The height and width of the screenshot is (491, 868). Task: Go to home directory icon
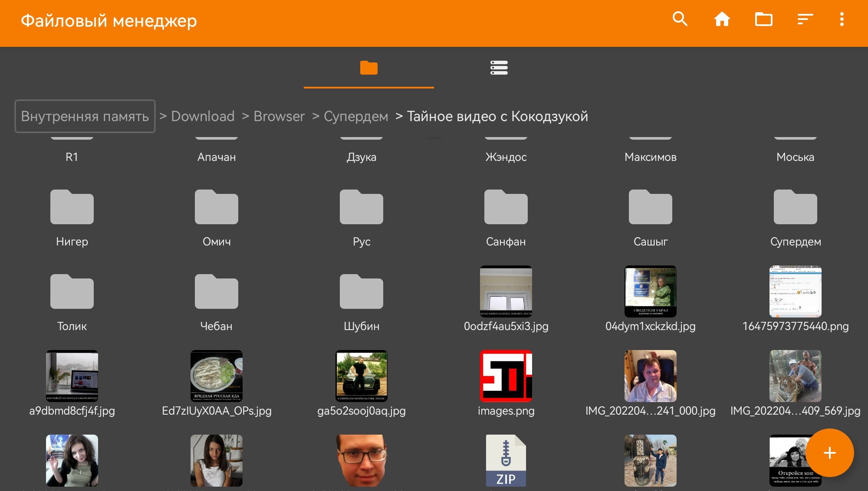point(722,20)
